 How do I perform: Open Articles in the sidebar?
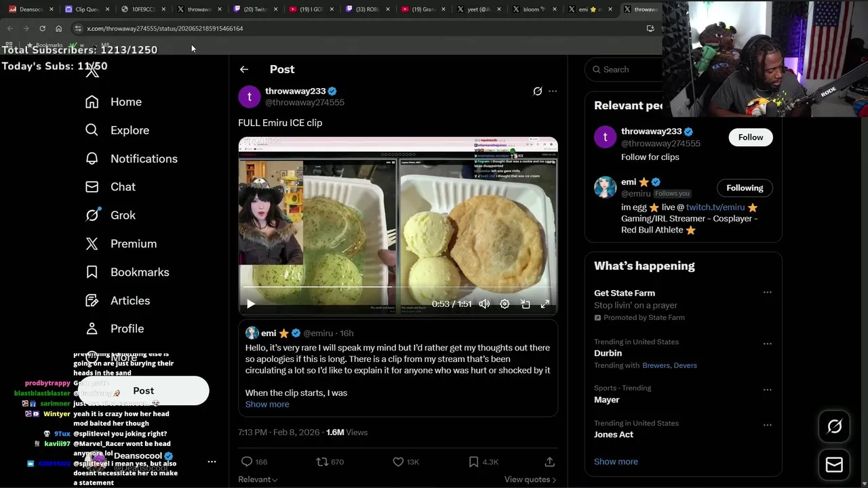[117, 300]
